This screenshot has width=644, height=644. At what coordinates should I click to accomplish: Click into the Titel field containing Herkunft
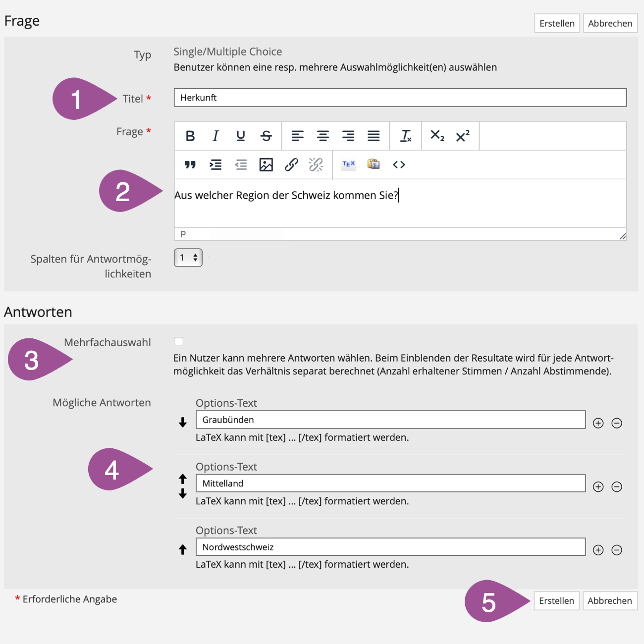tap(400, 98)
